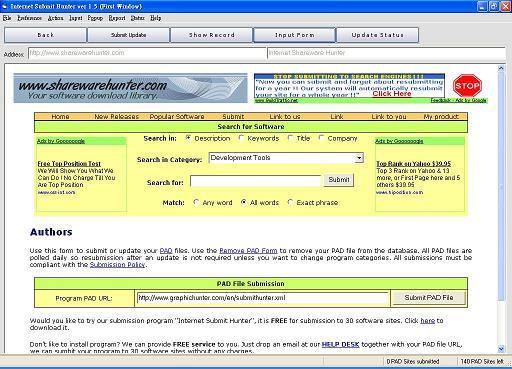Open the My product navigation link
This screenshot has height=369, width=512.
click(x=441, y=117)
